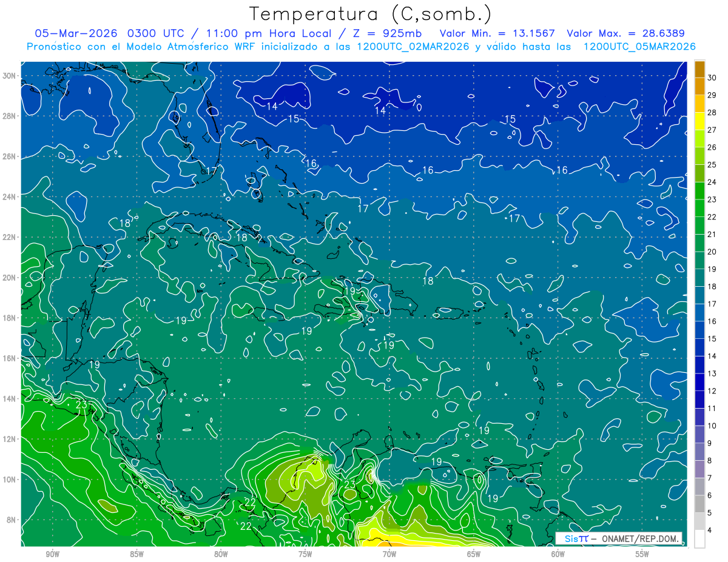Viewport: 728px width, 562px height.
Task: Click the latitude label "28N"
Action: click(x=10, y=116)
